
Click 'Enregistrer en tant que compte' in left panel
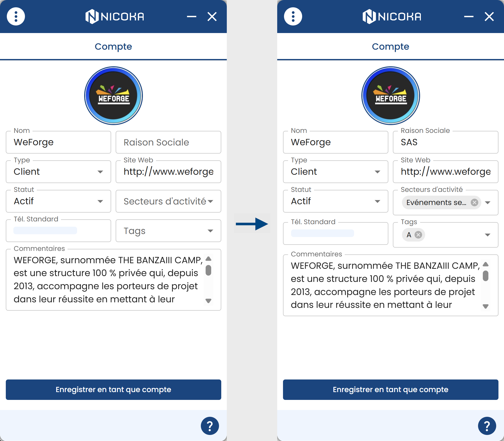[113, 390]
